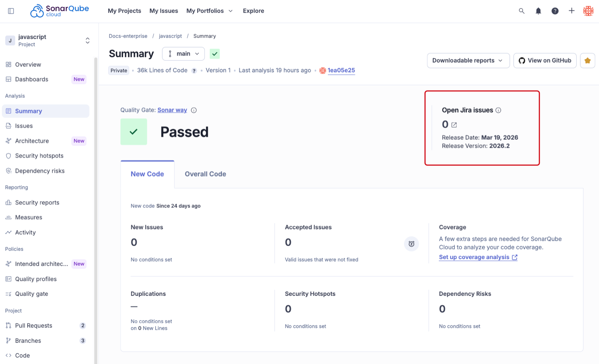This screenshot has width=599, height=364.
Task: Open Explore in the top navigation
Action: coord(253,11)
